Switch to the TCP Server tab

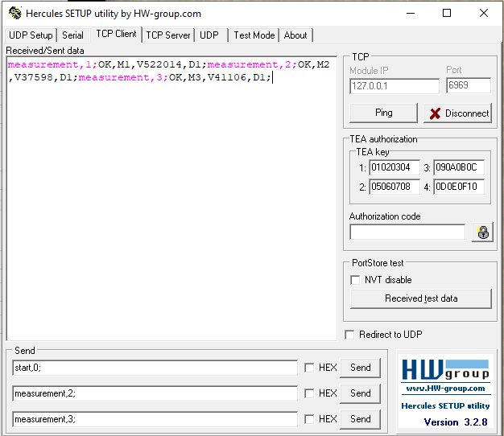click(x=168, y=35)
